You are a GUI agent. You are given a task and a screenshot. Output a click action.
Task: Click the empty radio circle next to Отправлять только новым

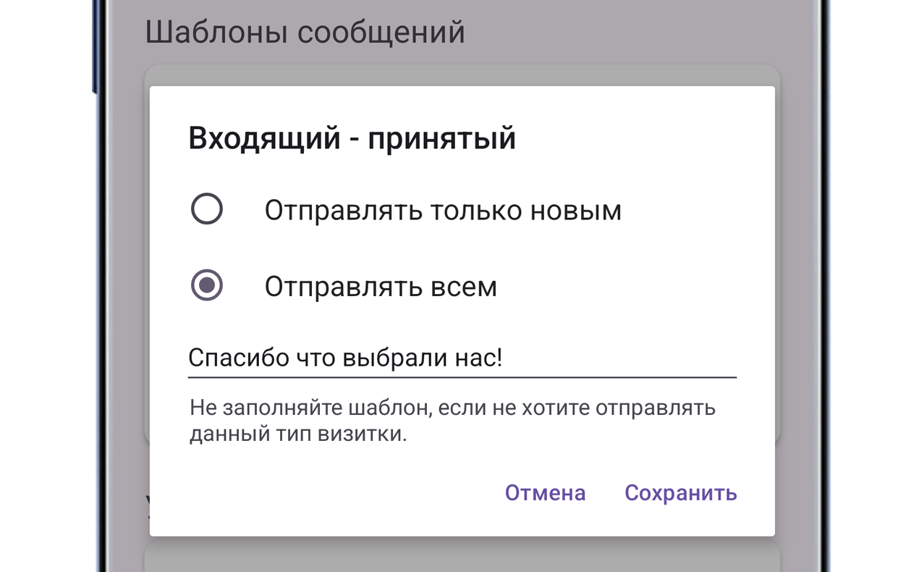pos(206,210)
